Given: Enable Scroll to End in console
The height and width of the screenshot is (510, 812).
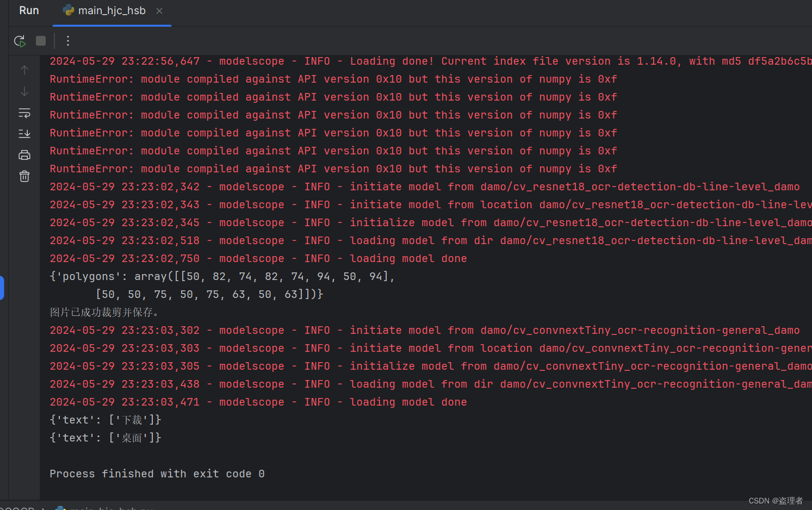Looking at the screenshot, I should click(x=24, y=133).
